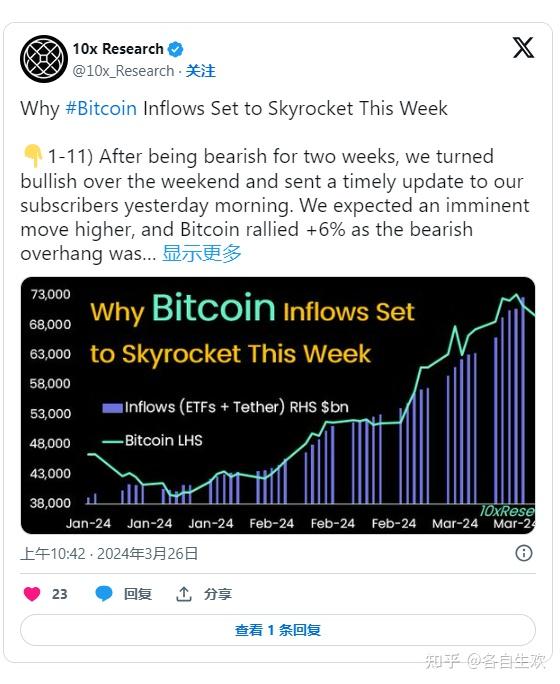Open the info circle icon

(x=523, y=553)
